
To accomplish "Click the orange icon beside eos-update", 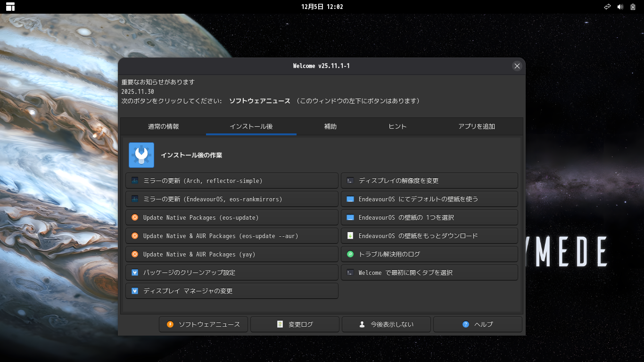I will [135, 217].
